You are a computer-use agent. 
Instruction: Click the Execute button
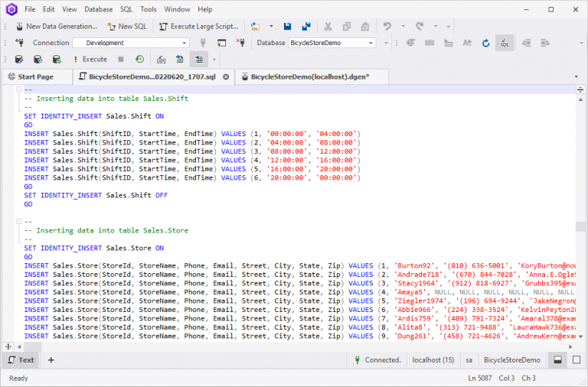[x=90, y=59]
